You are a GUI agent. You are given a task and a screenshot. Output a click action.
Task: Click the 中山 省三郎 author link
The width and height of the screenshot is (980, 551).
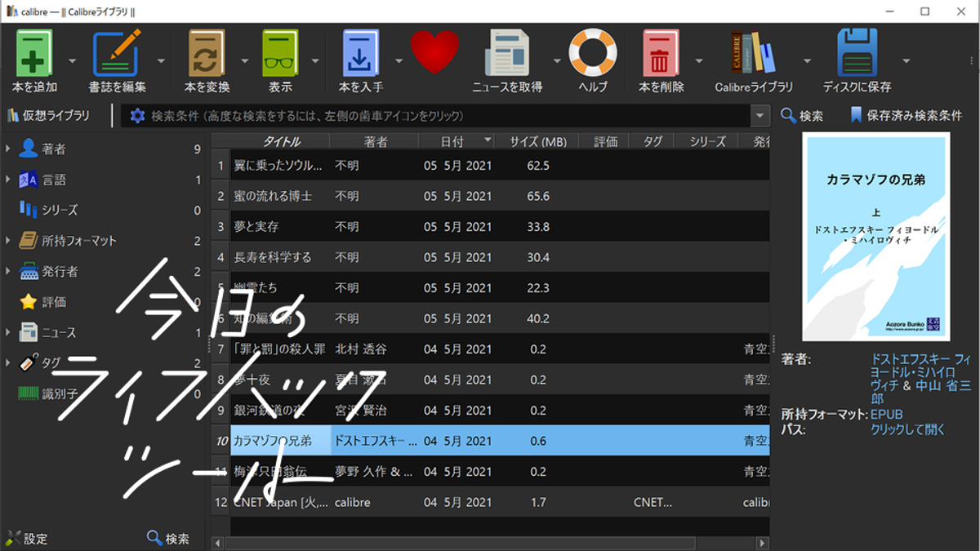(x=920, y=391)
